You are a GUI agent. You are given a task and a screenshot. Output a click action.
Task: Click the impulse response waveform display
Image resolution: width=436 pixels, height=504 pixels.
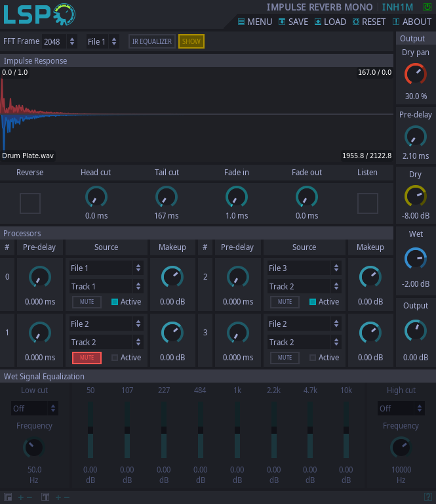coord(197,115)
